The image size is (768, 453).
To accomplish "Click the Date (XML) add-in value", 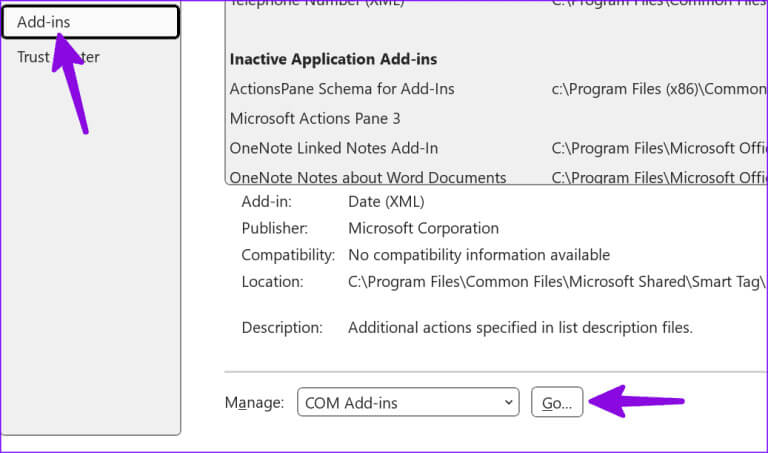I will pos(386,202).
